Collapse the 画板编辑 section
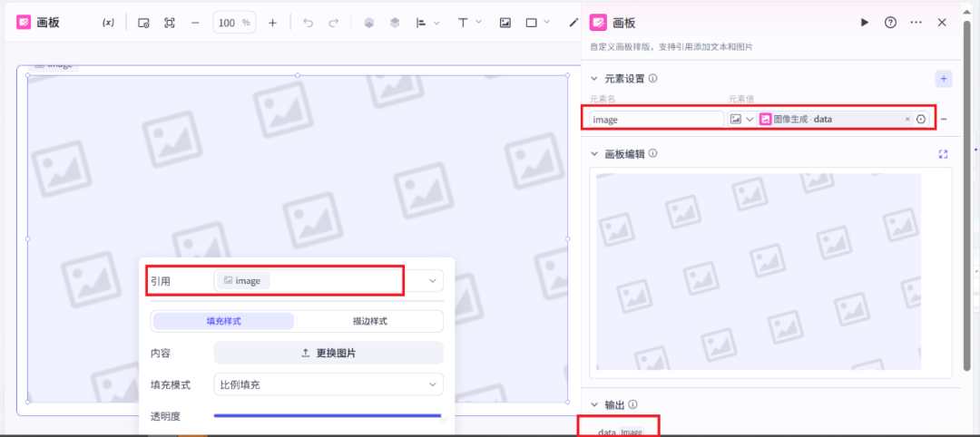This screenshot has height=437, width=980. pos(594,153)
